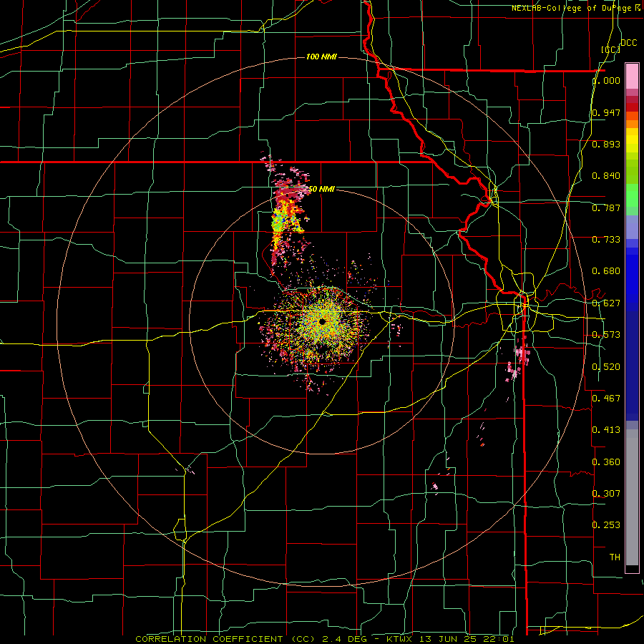Click the 0.787 scale value
Screen dimensions: 644x644
pos(606,208)
